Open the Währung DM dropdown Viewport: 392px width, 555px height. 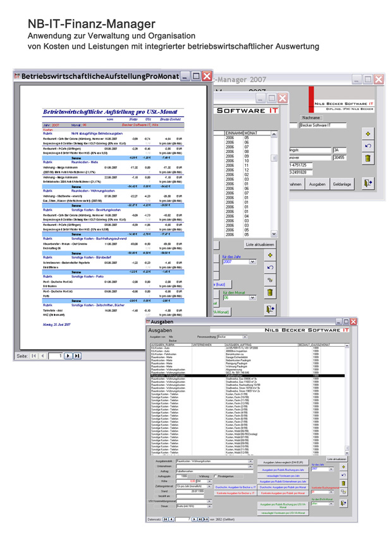tap(209, 481)
